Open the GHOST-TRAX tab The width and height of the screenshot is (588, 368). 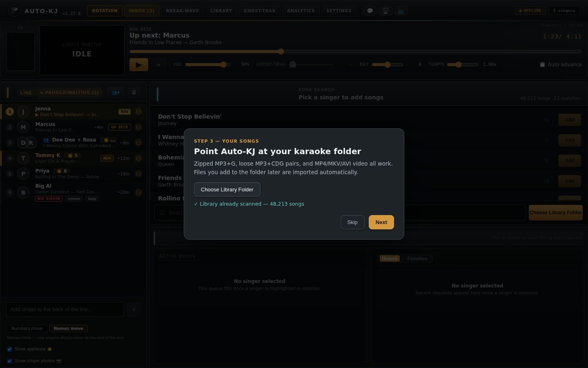coord(260,11)
